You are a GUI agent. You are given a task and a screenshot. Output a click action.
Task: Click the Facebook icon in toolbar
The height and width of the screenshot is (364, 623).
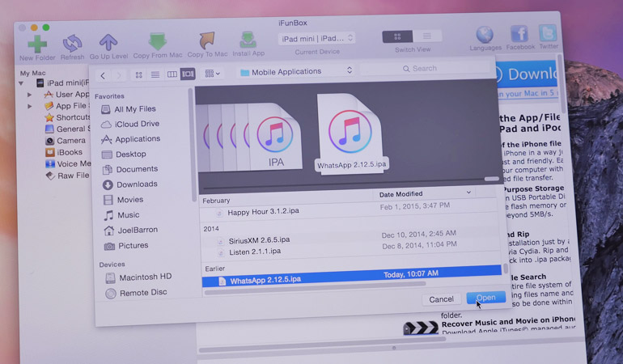pos(519,34)
